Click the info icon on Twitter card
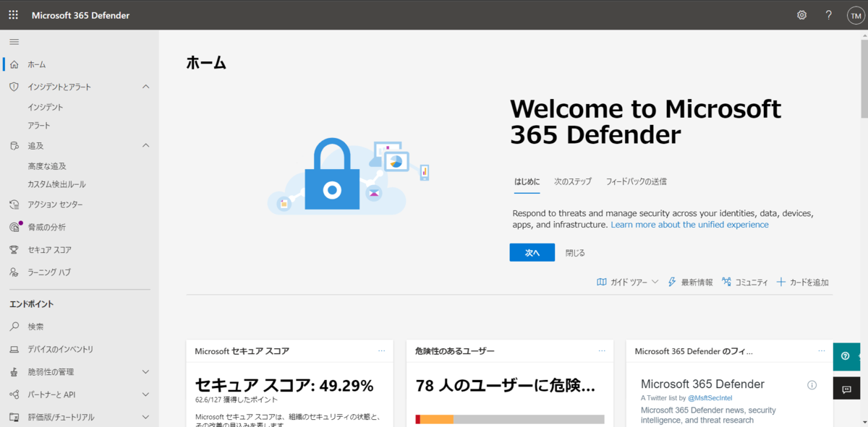The height and width of the screenshot is (427, 868). (812, 385)
